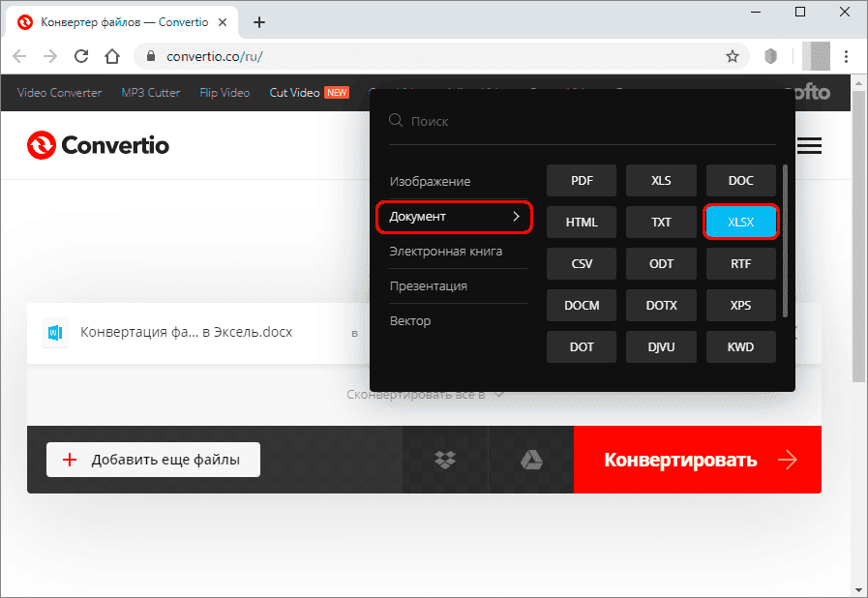Click the Word file icon beside Эксель.docx
The image size is (868, 598).
tap(54, 333)
